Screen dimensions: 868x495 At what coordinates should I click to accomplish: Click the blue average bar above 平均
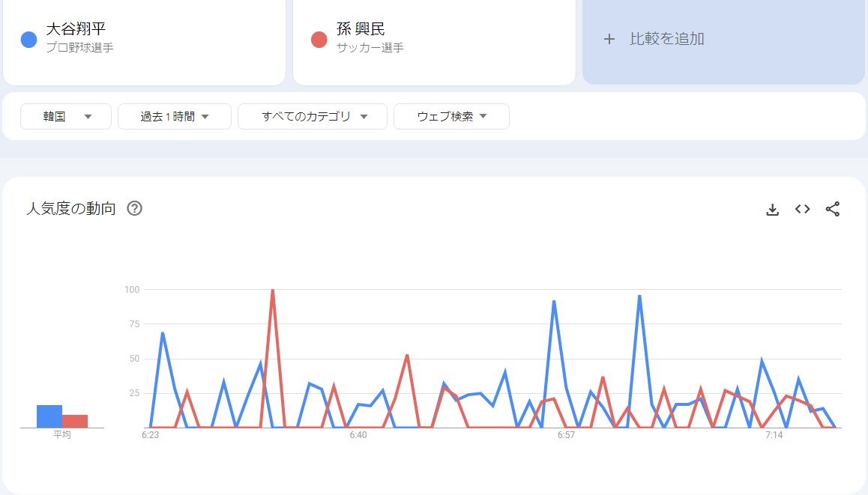tap(49, 416)
